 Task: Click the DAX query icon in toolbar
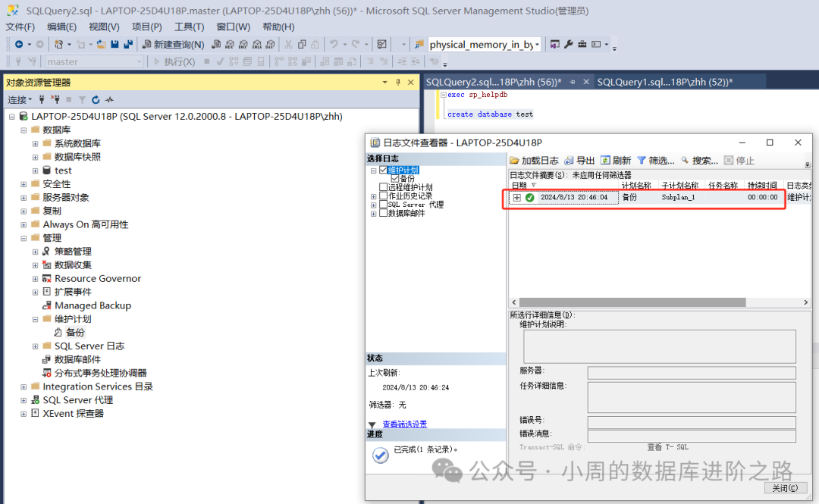[x=270, y=45]
